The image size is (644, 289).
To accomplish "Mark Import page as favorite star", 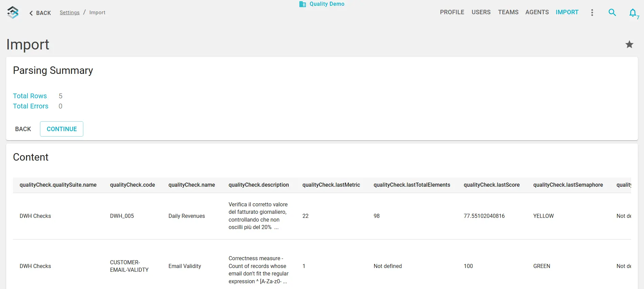I will [x=629, y=44].
